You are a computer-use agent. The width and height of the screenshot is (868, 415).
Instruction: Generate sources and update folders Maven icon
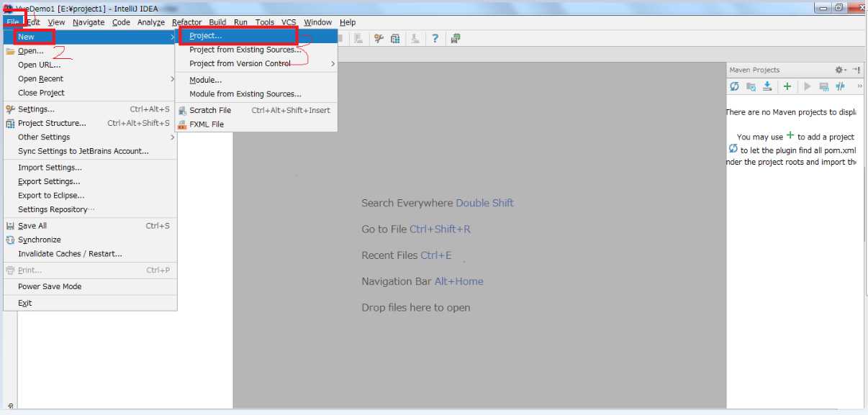tap(751, 86)
